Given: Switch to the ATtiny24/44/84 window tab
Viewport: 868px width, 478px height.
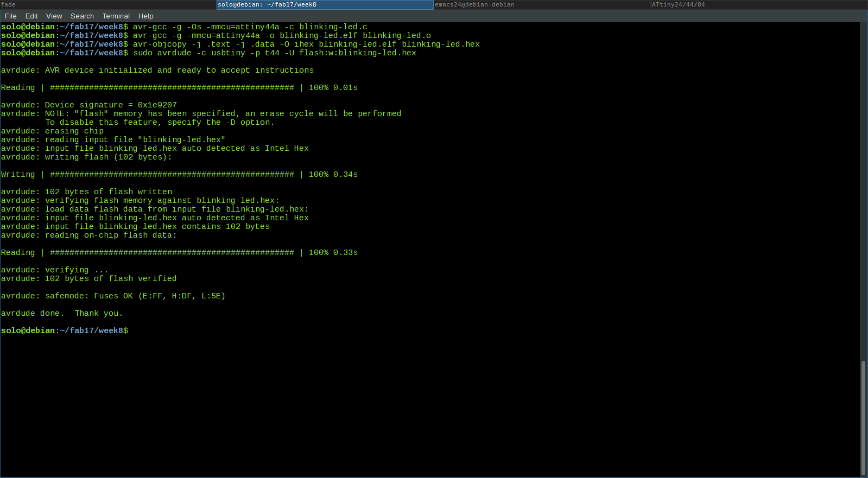Looking at the screenshot, I should click(x=759, y=4).
